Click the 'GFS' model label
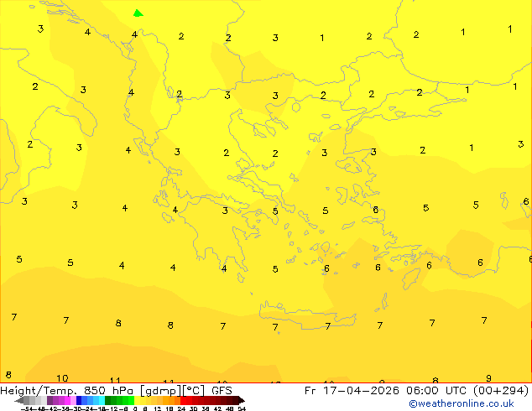The image size is (532, 411). [x=222, y=391]
